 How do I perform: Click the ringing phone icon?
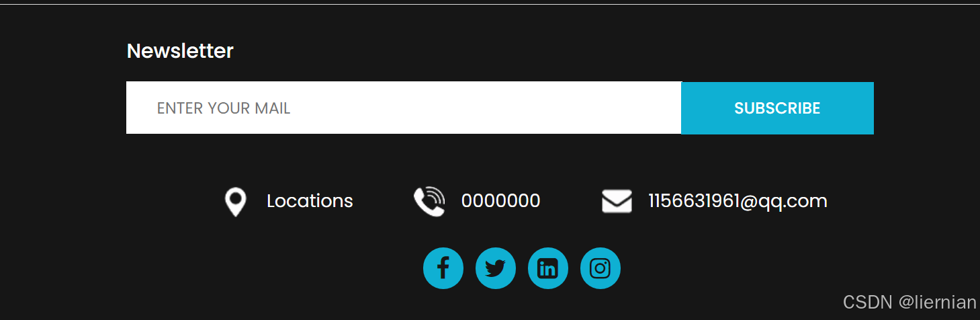coord(429,202)
